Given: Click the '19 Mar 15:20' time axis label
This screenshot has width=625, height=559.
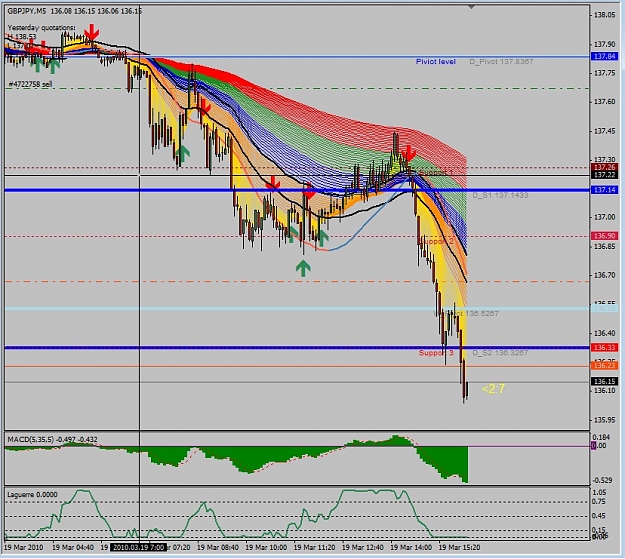Looking at the screenshot, I should (459, 547).
